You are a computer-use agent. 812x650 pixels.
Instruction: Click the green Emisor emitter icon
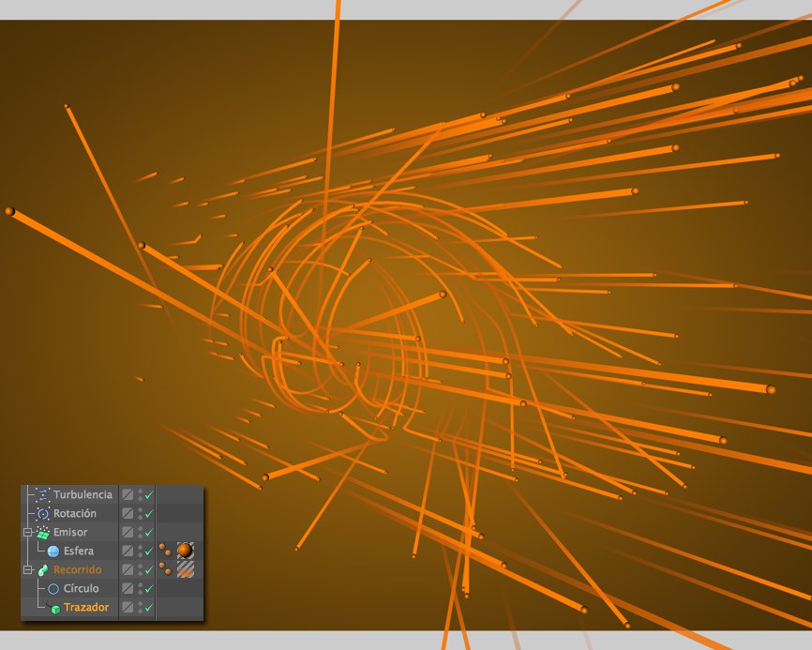tap(42, 532)
